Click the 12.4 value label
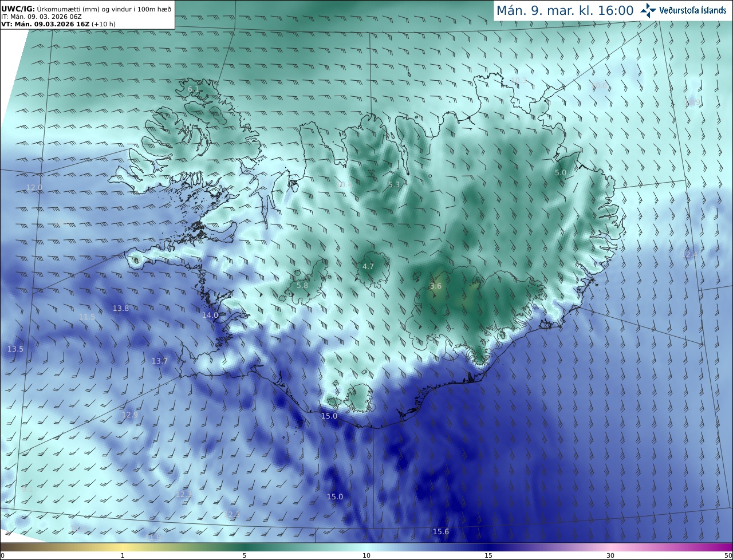This screenshot has height=560, width=733. (690, 254)
